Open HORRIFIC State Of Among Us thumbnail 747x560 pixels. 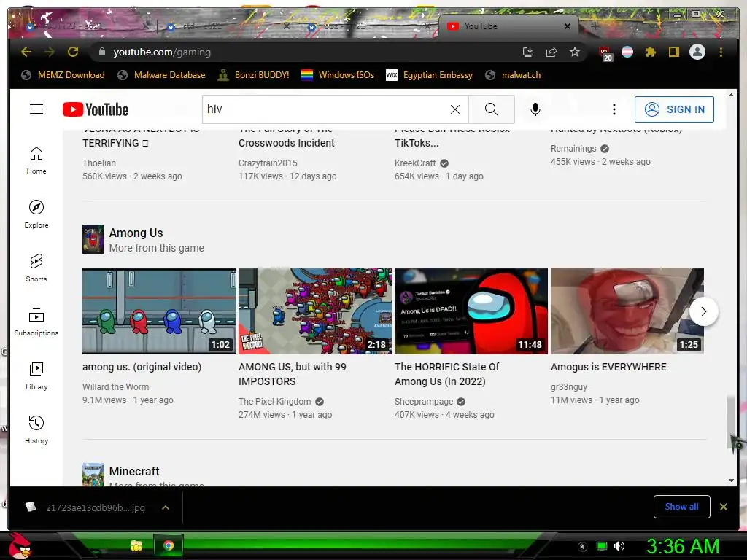pos(471,311)
